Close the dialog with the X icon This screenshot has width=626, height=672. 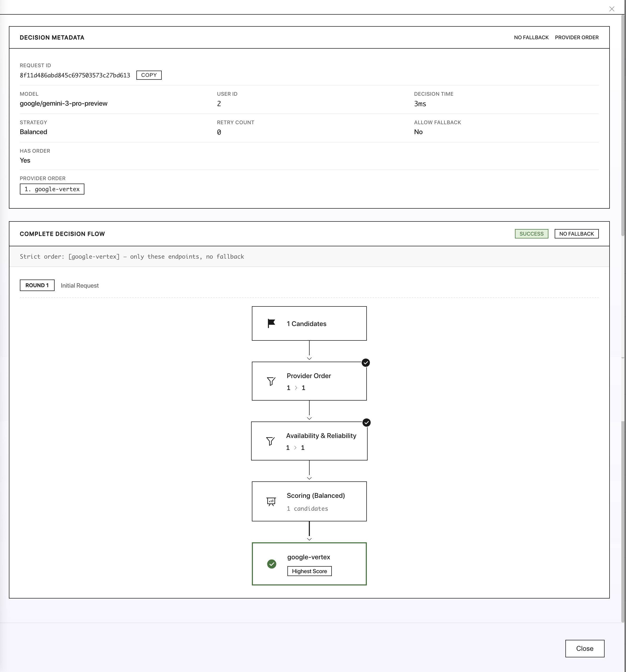tap(612, 9)
